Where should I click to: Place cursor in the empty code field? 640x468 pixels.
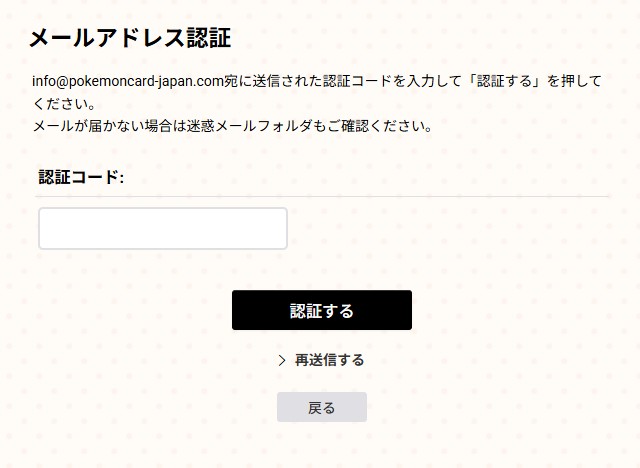coord(163,228)
